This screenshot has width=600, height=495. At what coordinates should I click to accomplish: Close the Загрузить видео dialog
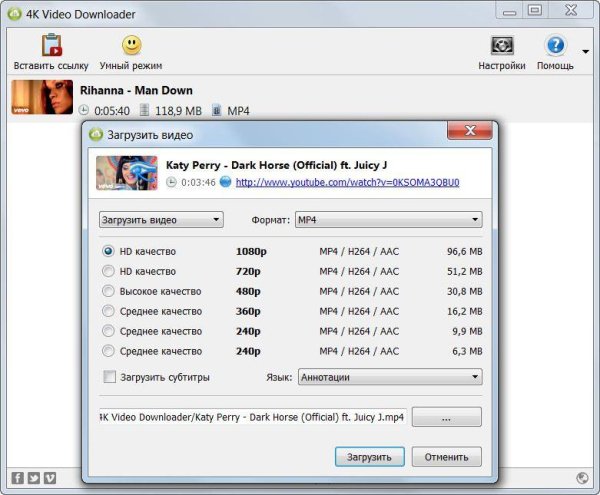click(x=470, y=130)
